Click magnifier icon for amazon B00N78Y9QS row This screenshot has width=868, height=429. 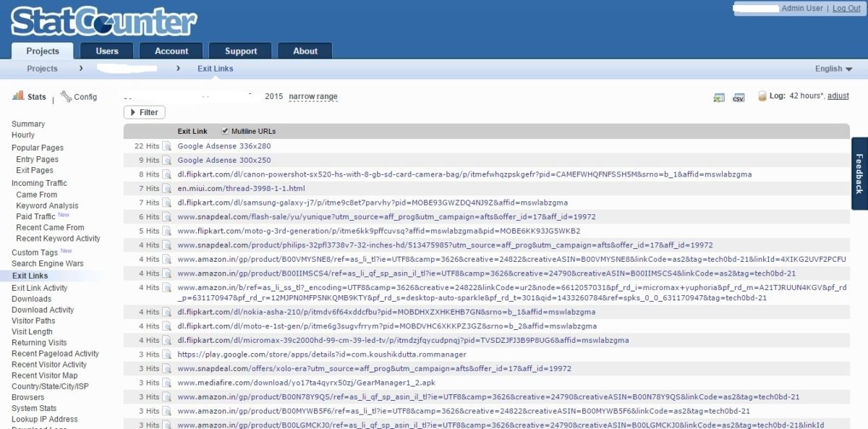166,397
